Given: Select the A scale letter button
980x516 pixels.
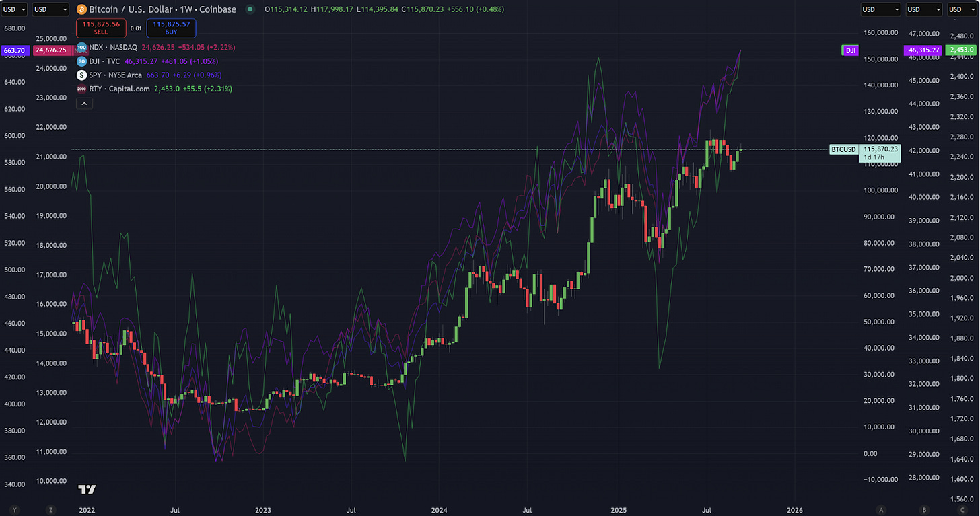Looking at the screenshot, I should click(880, 509).
